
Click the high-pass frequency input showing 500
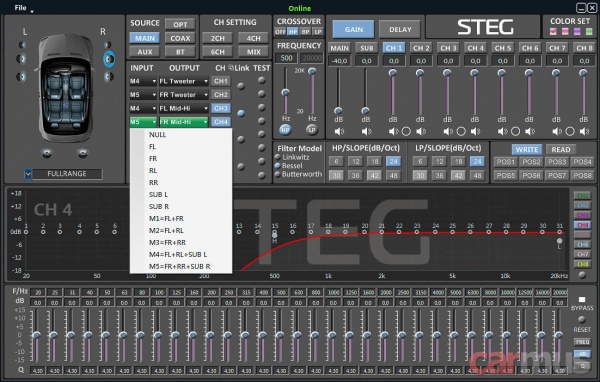pyautogui.click(x=286, y=58)
